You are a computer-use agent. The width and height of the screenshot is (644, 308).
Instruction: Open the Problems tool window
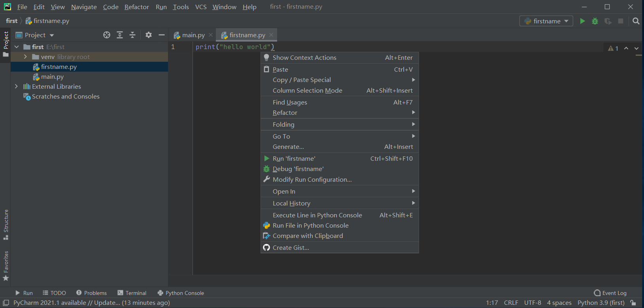click(91, 293)
